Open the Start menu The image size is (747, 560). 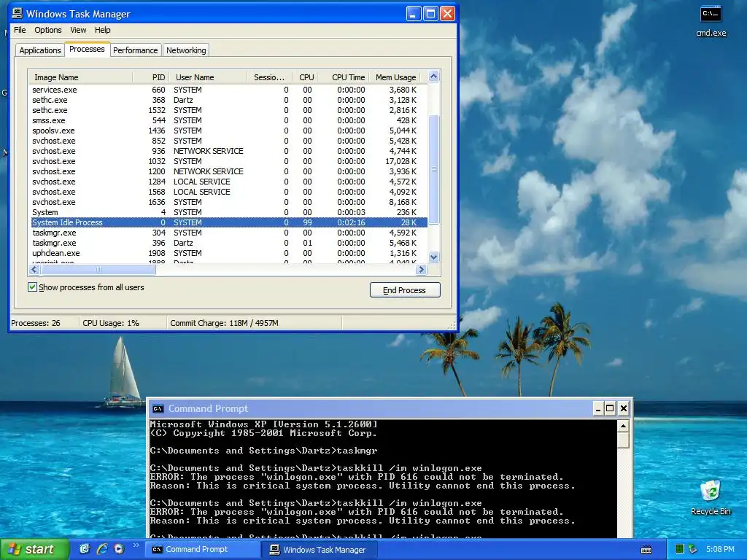coord(34,549)
